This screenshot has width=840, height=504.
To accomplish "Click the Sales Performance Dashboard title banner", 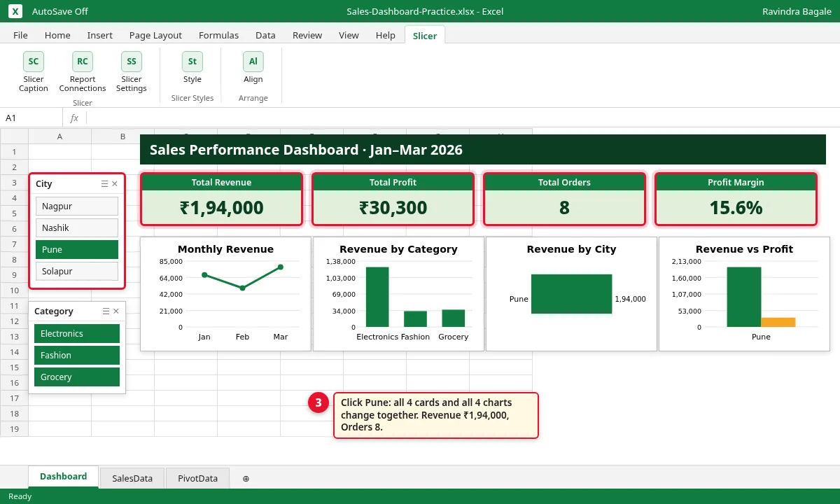I will tap(483, 150).
